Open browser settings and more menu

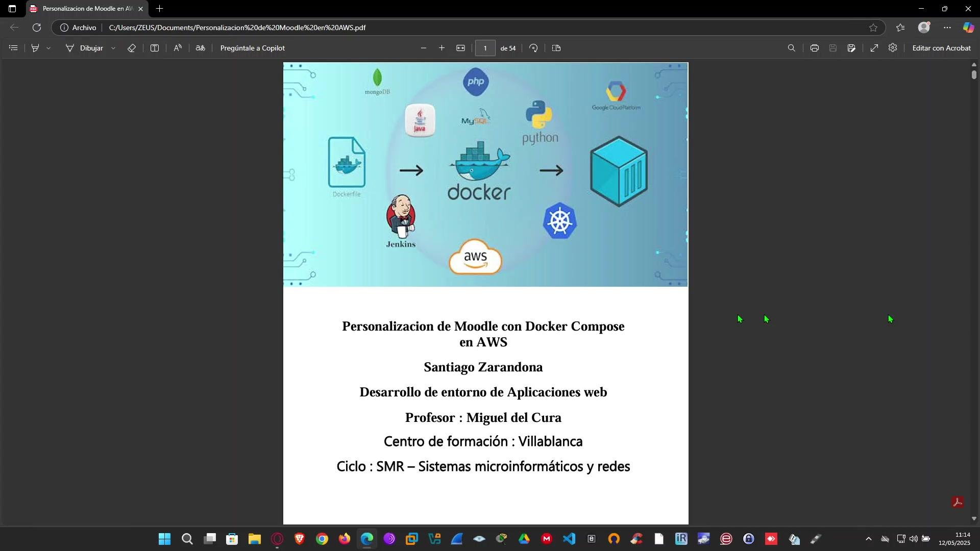947,28
